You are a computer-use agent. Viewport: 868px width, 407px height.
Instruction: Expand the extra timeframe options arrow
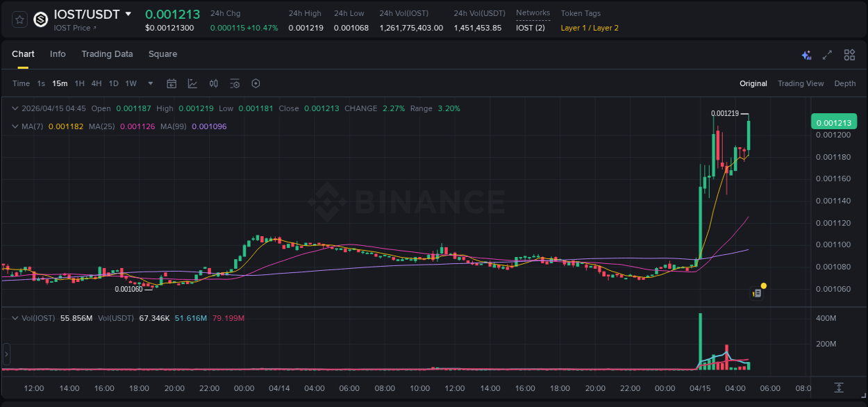pos(149,83)
